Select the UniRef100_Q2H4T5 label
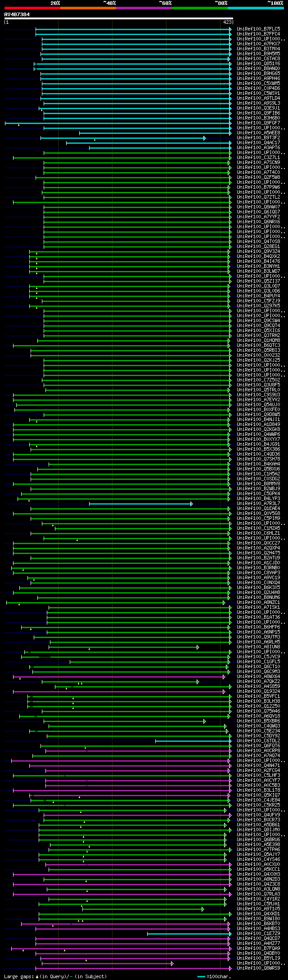This screenshot has height=980, width=288. 258,553
